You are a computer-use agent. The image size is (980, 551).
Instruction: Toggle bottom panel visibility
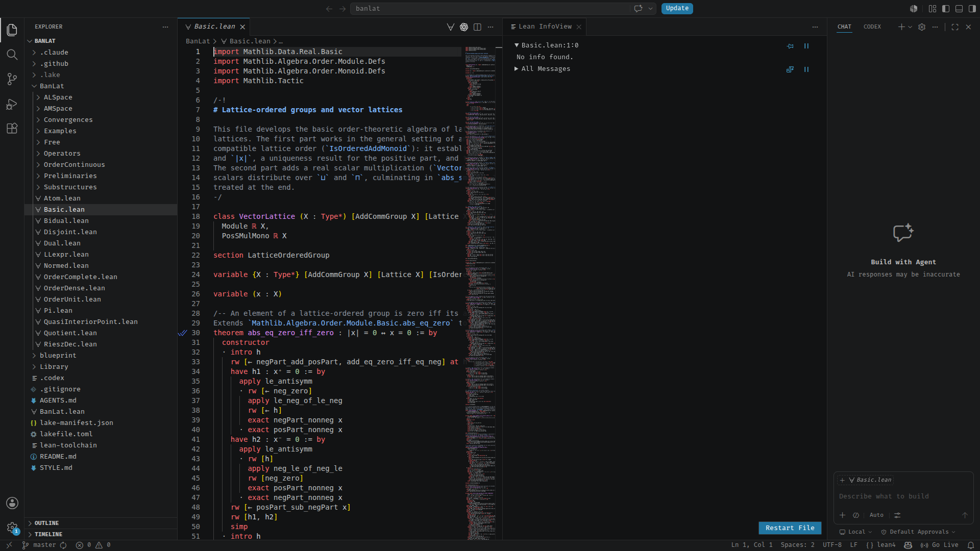click(x=959, y=9)
